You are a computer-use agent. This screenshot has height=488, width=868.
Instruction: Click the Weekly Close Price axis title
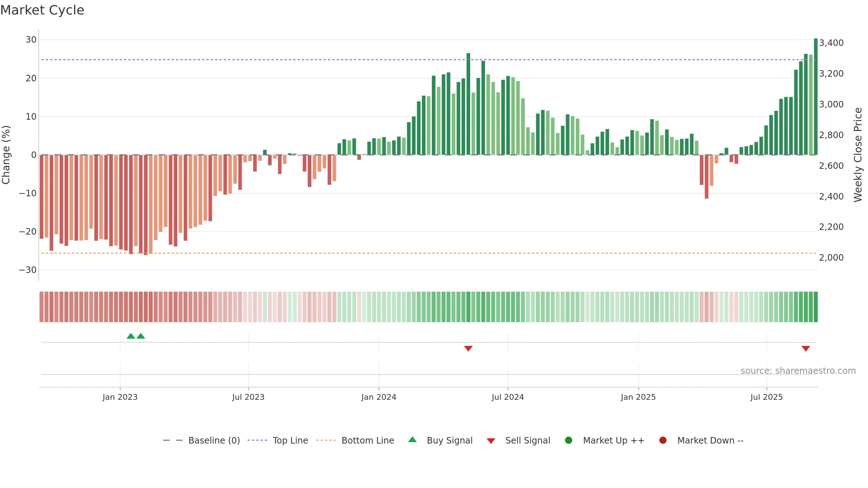click(x=858, y=155)
